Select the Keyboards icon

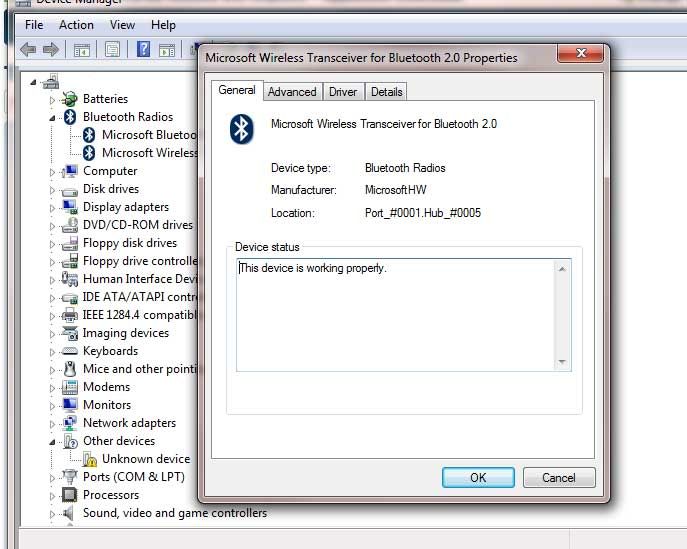(x=70, y=351)
